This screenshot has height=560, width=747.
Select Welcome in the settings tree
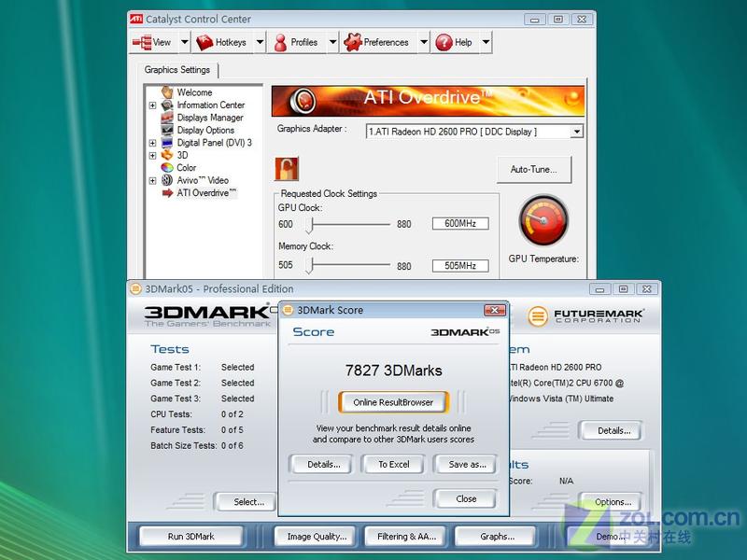[194, 92]
